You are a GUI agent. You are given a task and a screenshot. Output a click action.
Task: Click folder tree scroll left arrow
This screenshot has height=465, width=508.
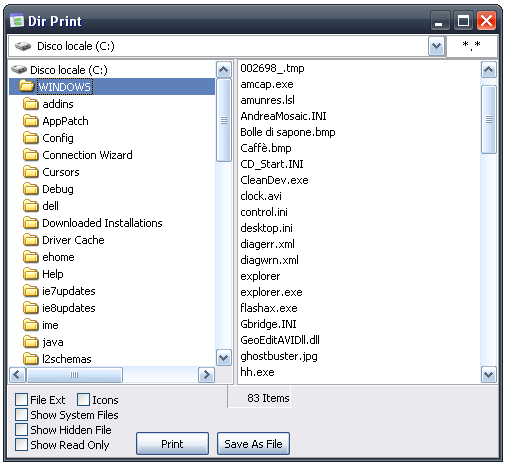point(17,375)
